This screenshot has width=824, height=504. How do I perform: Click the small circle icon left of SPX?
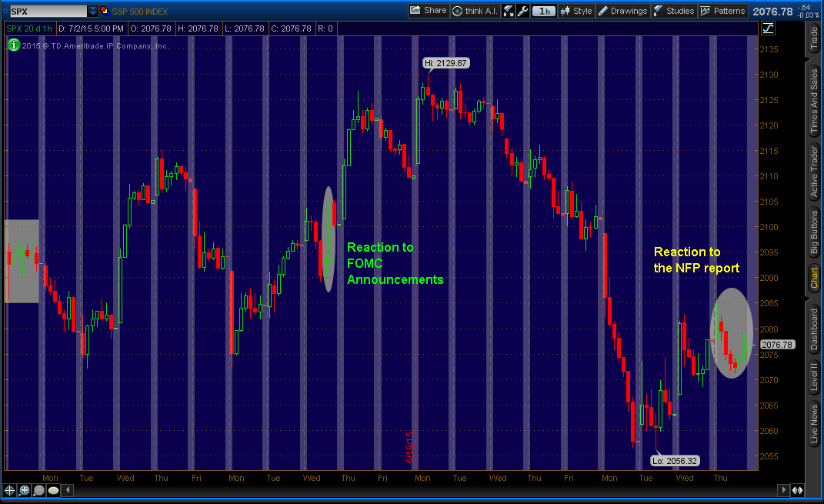coord(5,11)
